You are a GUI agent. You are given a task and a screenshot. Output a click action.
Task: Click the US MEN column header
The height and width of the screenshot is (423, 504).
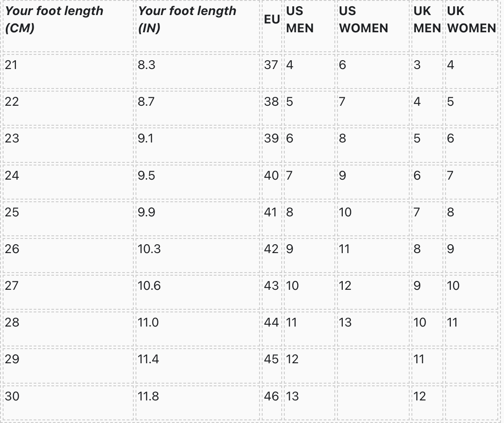click(x=300, y=20)
